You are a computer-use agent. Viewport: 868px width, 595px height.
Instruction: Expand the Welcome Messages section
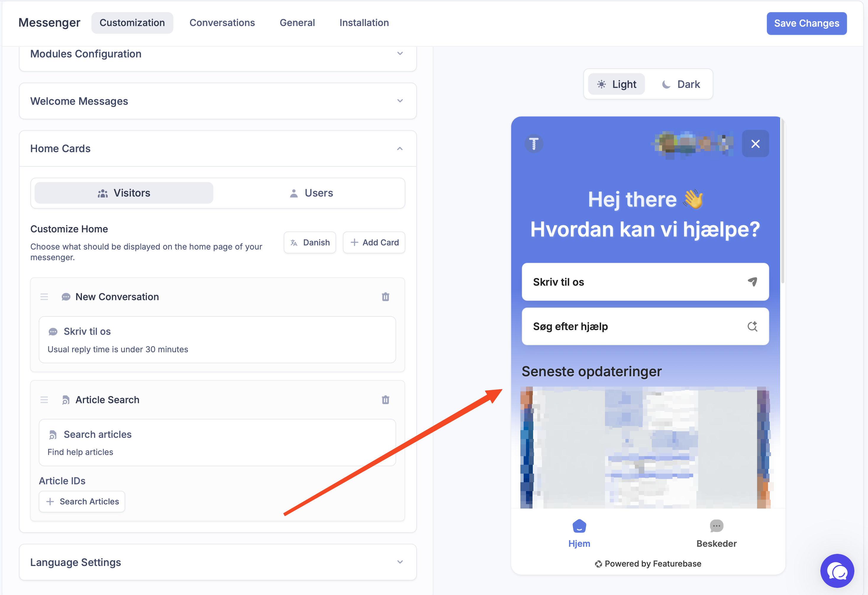click(218, 101)
